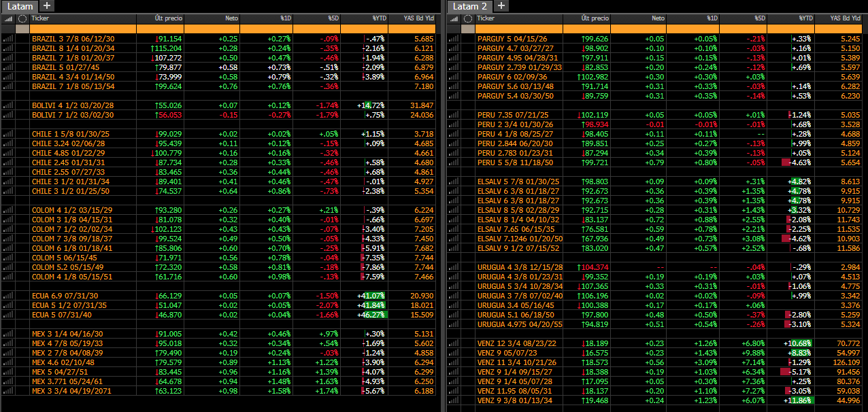The height and width of the screenshot is (412, 868).
Task: Click signal bars icon beside ELSALV 5 7/8 01/30/25
Action: pyautogui.click(x=454, y=182)
